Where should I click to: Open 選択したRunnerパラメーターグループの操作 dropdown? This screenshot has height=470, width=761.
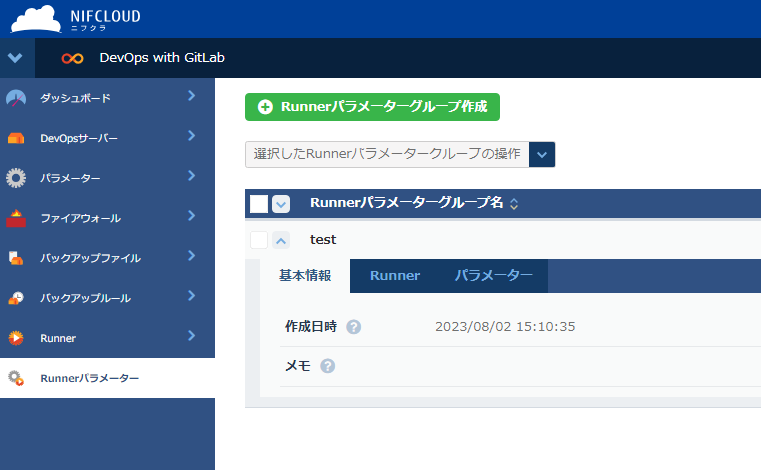pyautogui.click(x=400, y=154)
